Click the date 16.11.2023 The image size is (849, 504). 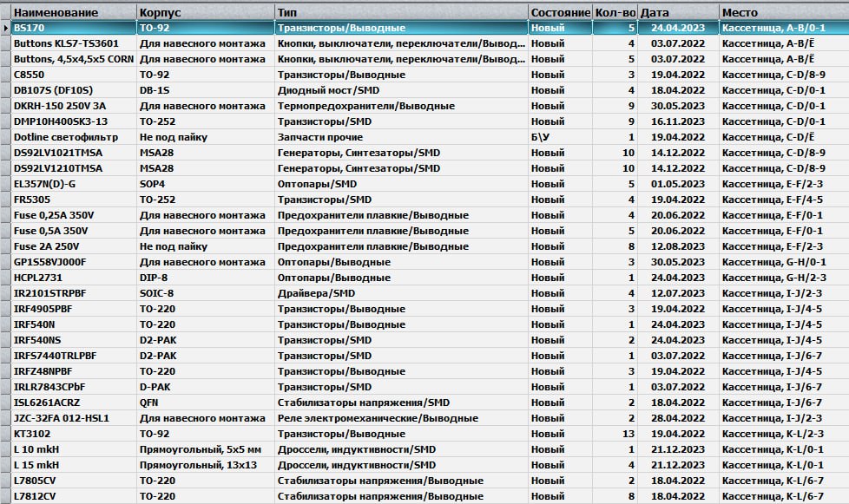(679, 121)
